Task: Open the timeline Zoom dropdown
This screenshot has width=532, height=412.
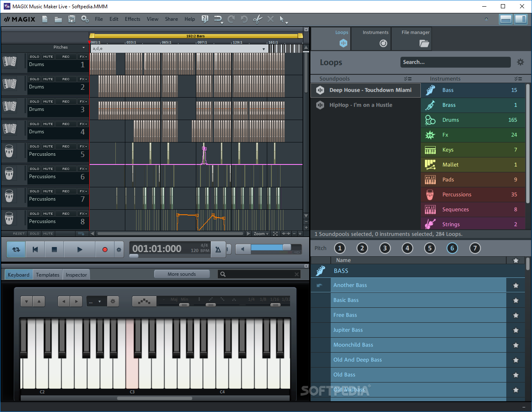Action: click(261, 234)
